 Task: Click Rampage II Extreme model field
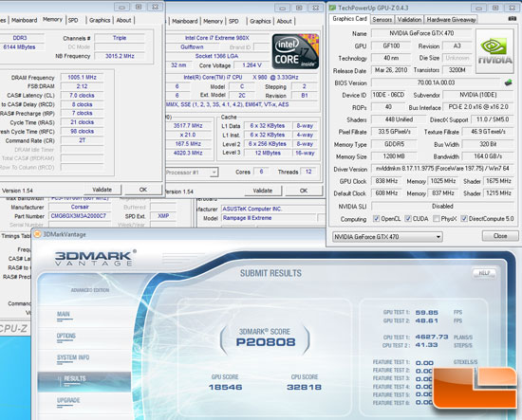coord(268,218)
